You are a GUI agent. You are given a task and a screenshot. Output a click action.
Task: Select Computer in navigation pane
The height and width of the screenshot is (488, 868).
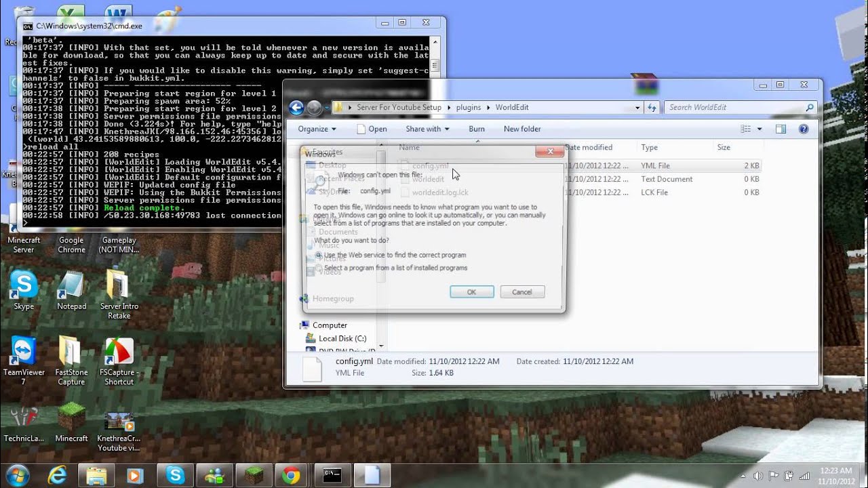click(x=330, y=325)
